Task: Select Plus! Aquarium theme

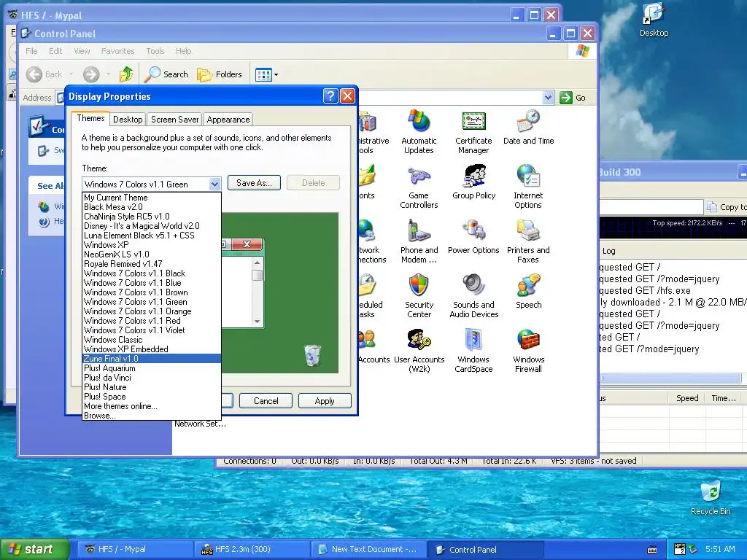Action: point(152,368)
